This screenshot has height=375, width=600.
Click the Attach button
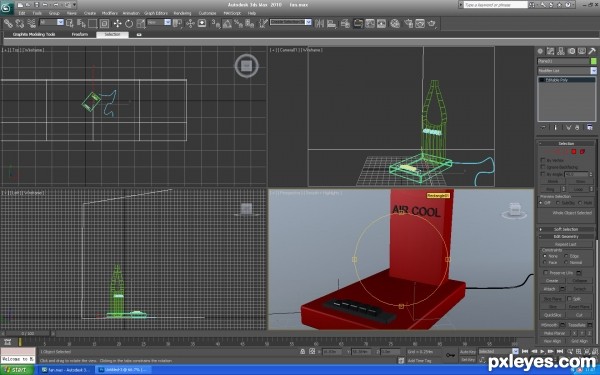pyautogui.click(x=549, y=289)
